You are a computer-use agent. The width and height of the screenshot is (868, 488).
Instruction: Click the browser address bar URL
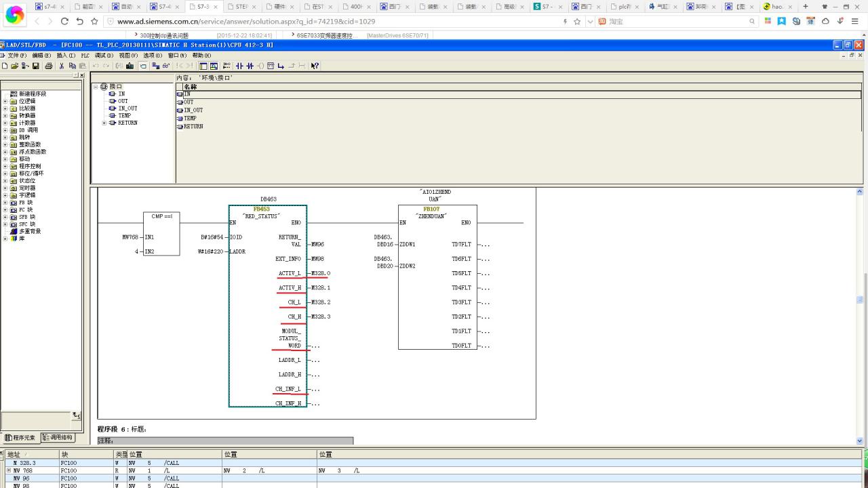pyautogui.click(x=246, y=21)
